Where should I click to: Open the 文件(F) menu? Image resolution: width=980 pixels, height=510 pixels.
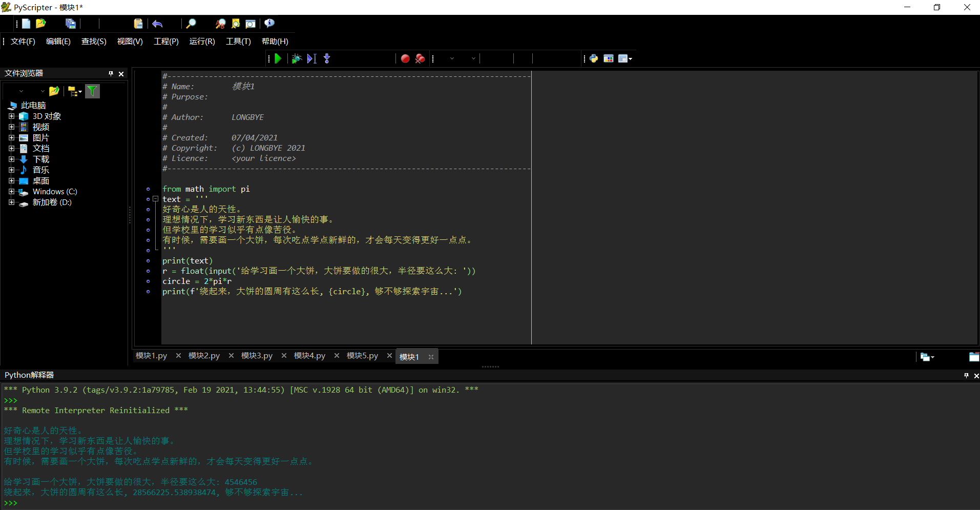click(x=23, y=42)
